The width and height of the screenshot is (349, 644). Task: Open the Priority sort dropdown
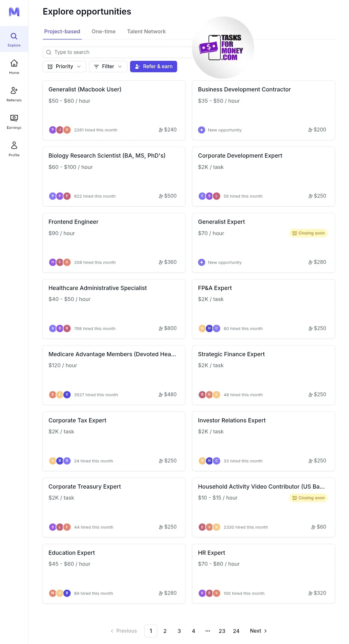point(64,67)
